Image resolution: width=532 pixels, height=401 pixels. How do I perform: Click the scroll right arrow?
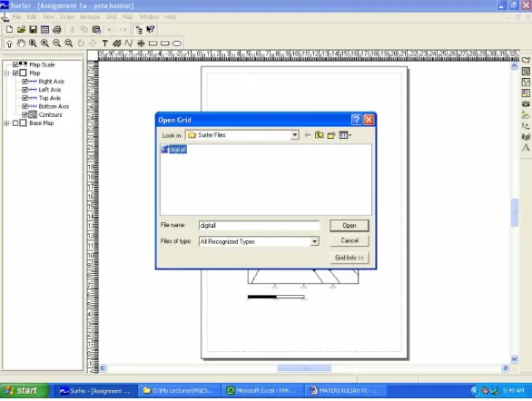[505, 367]
